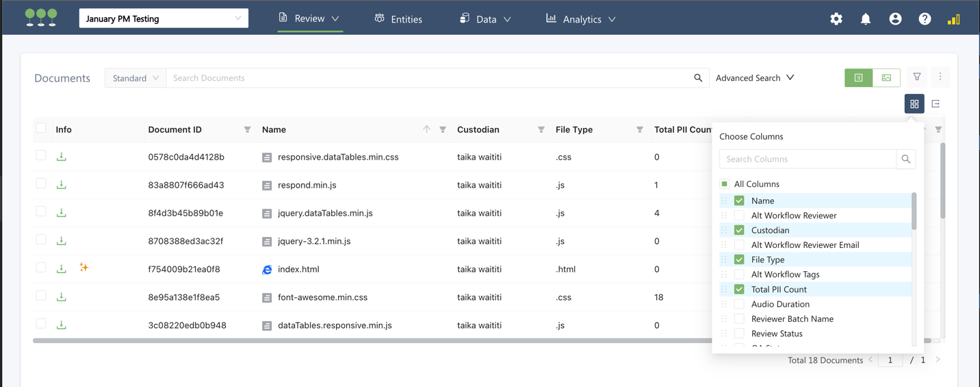Click the filter funnel icon in toolbar
Screen dimensions: 980x387
pyautogui.click(x=917, y=77)
